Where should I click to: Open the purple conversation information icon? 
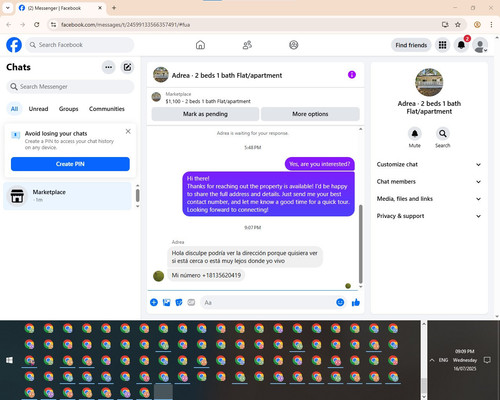(352, 75)
